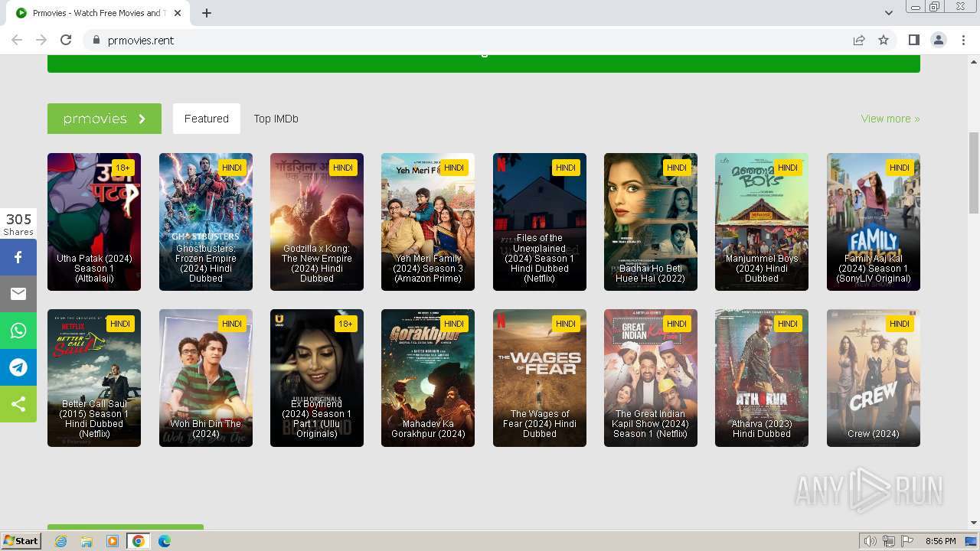Open Crew (2024) poster
Image resolution: width=980 pixels, height=551 pixels.
(874, 378)
